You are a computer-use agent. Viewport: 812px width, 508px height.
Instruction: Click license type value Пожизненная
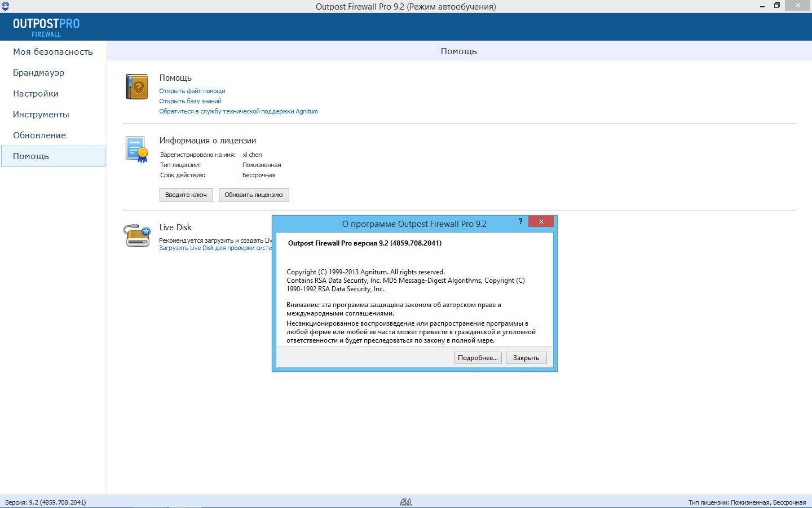(262, 165)
